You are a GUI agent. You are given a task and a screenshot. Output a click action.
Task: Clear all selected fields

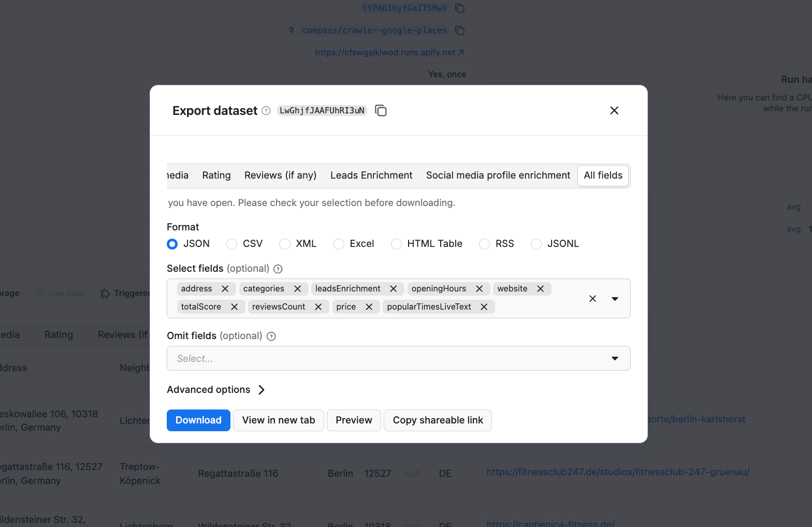[592, 299]
